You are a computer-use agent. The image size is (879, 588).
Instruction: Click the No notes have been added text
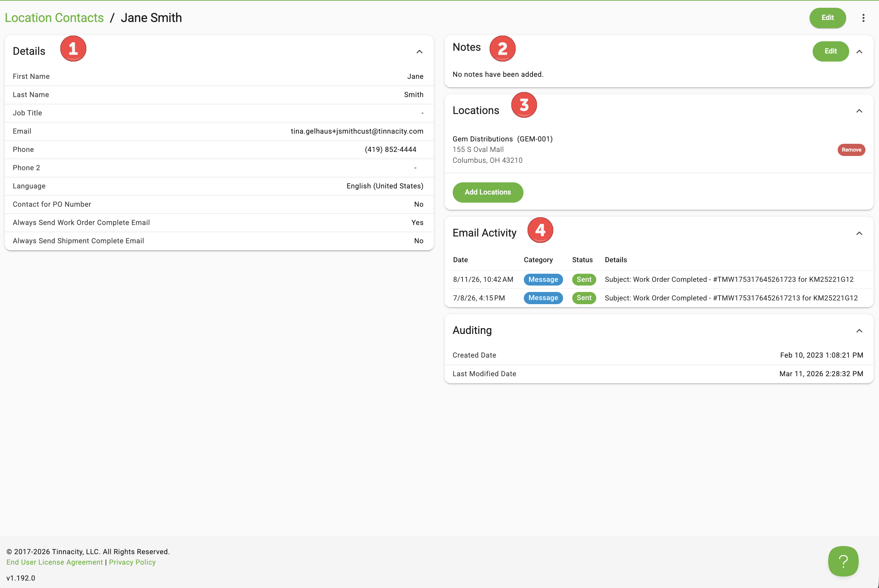click(498, 74)
